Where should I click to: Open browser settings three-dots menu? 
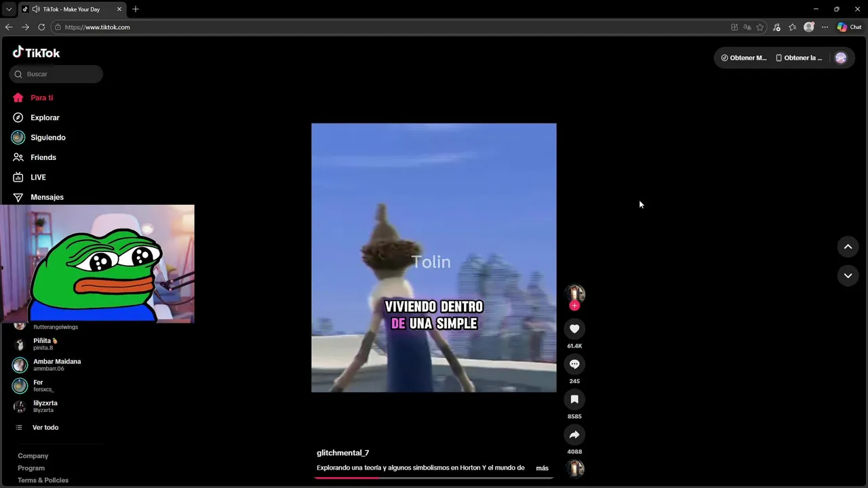click(x=825, y=27)
